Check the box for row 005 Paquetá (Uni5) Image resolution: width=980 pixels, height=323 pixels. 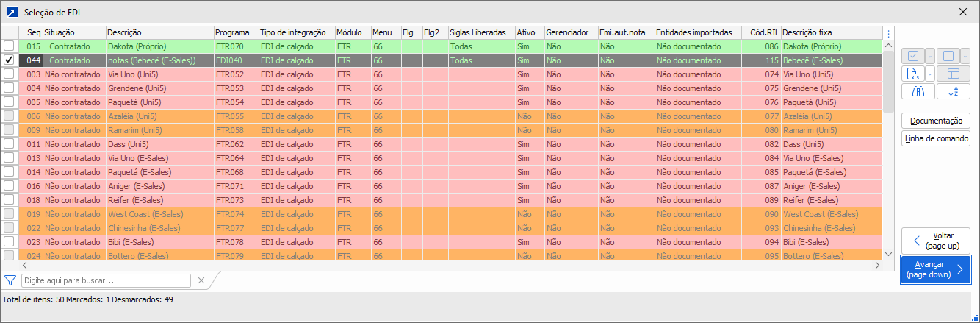[x=9, y=102]
